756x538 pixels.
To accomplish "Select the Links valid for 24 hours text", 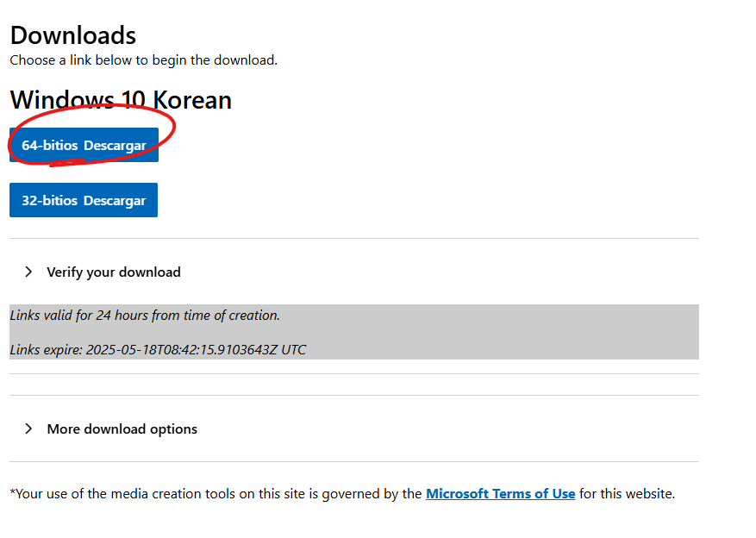I will (x=145, y=316).
